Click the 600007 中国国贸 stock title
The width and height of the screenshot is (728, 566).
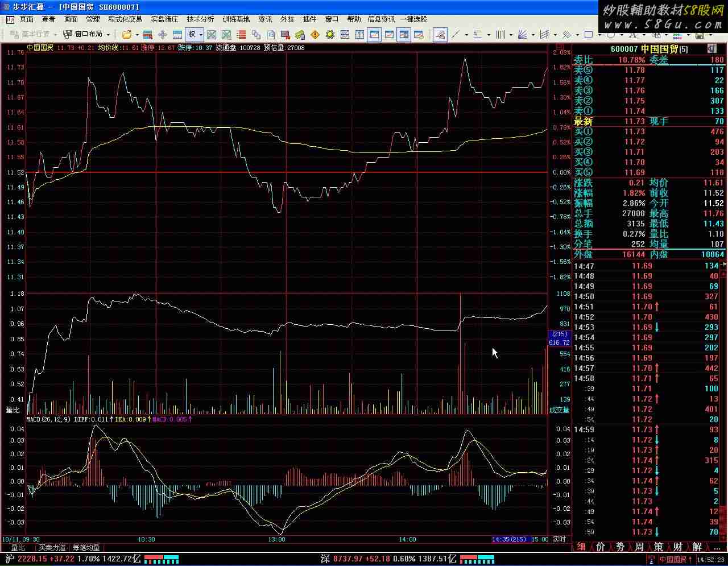pos(649,49)
